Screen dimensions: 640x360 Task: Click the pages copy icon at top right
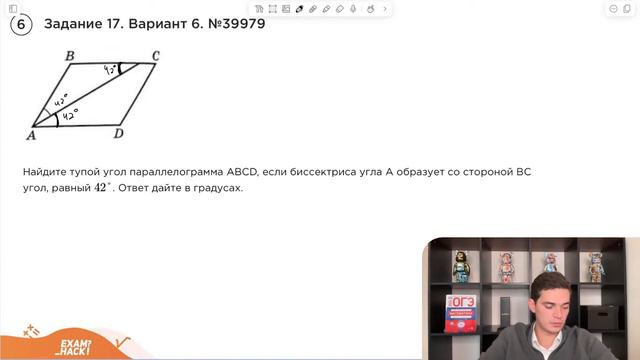tap(627, 9)
